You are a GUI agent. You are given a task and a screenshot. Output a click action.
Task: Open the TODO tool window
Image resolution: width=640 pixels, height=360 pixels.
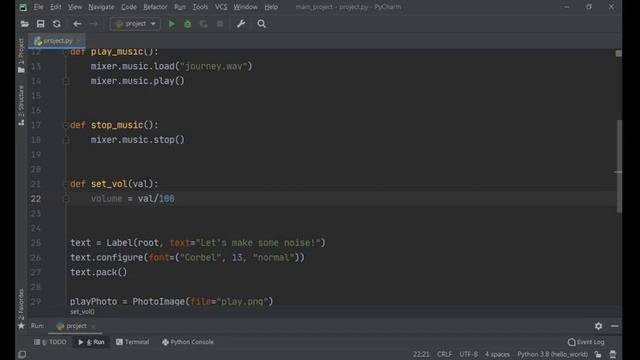[50, 342]
